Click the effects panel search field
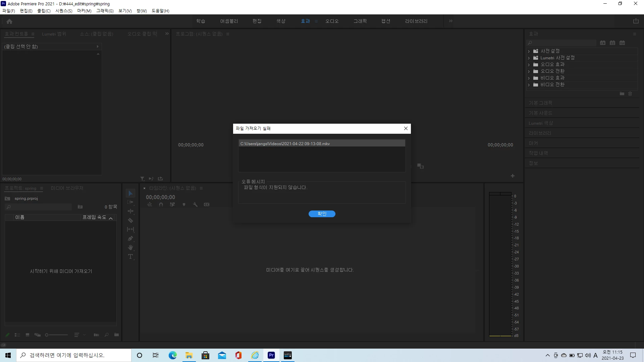The height and width of the screenshot is (362, 644). [563, 43]
